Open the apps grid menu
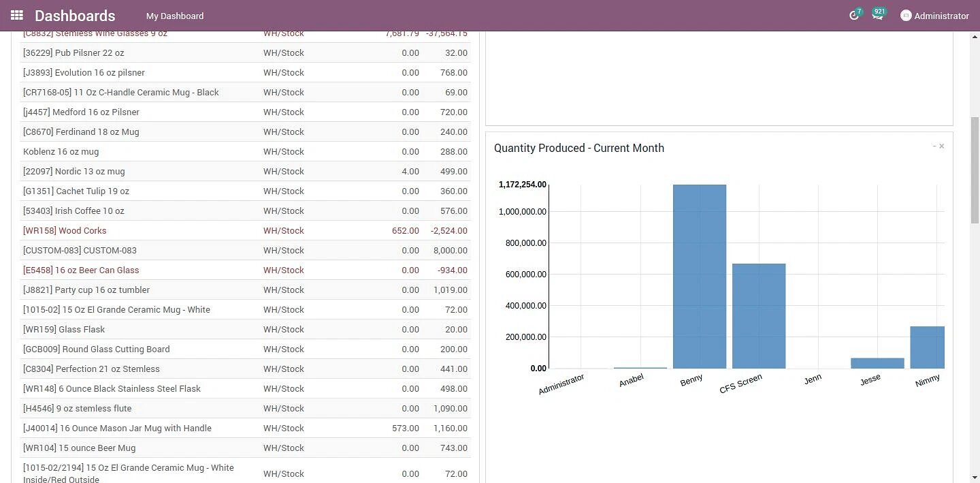The width and height of the screenshot is (980, 483). [x=17, y=15]
